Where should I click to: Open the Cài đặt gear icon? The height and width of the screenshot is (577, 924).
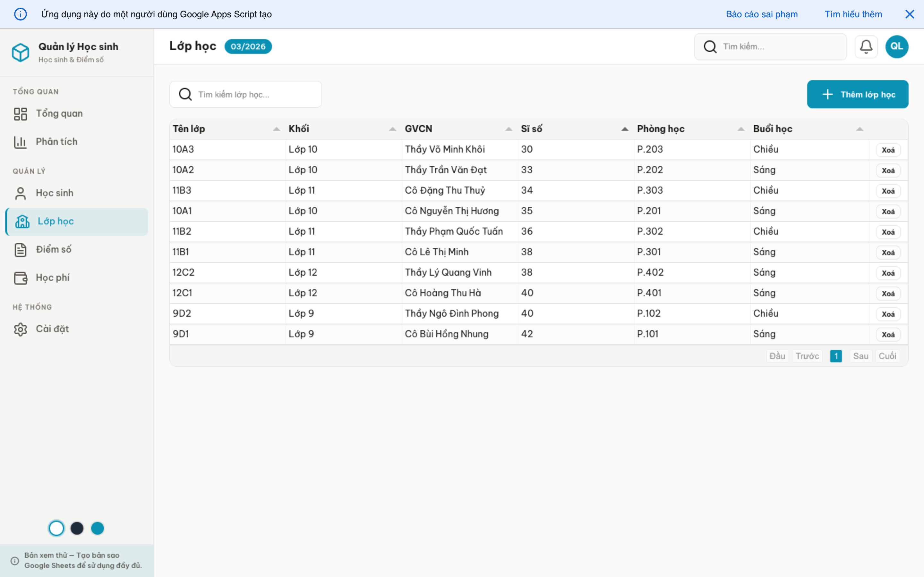coord(20,329)
